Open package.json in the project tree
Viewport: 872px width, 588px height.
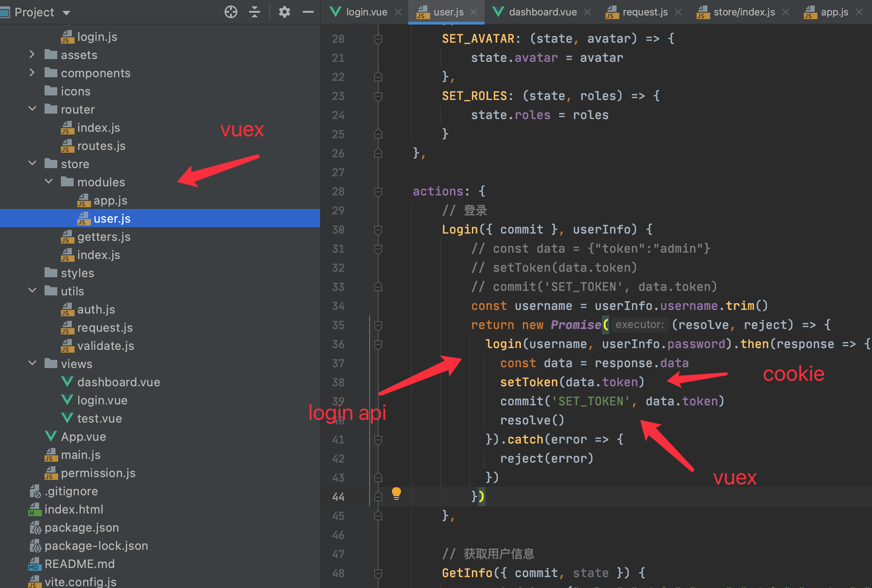tap(74, 528)
